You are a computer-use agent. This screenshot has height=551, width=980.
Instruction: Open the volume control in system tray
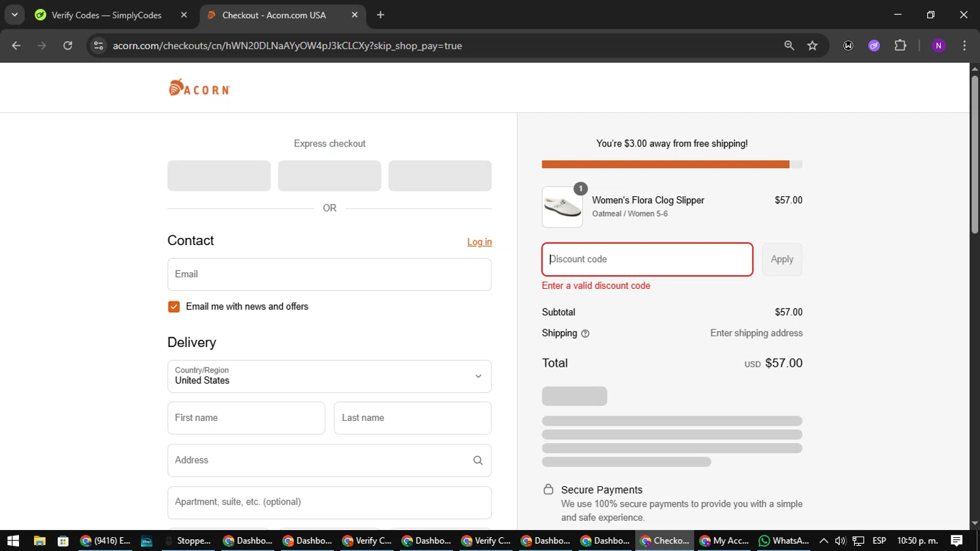coord(840,541)
